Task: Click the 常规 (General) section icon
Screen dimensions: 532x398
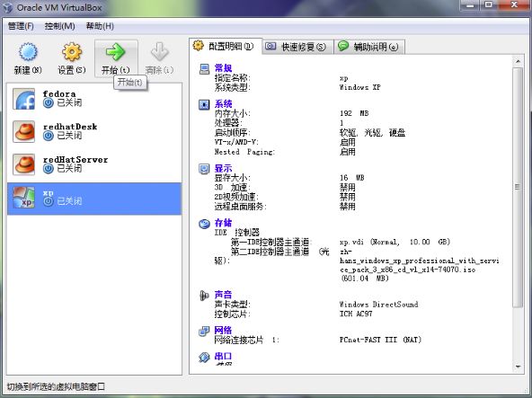Action: click(x=204, y=69)
